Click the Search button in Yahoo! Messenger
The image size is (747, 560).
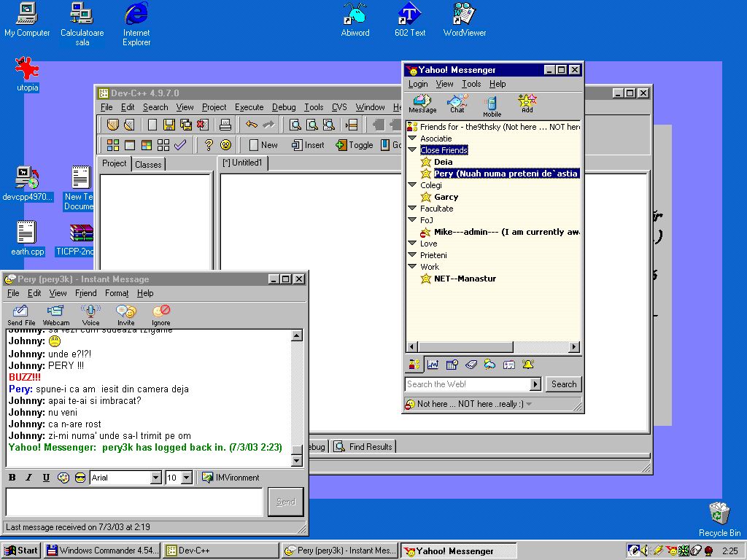pyautogui.click(x=564, y=384)
